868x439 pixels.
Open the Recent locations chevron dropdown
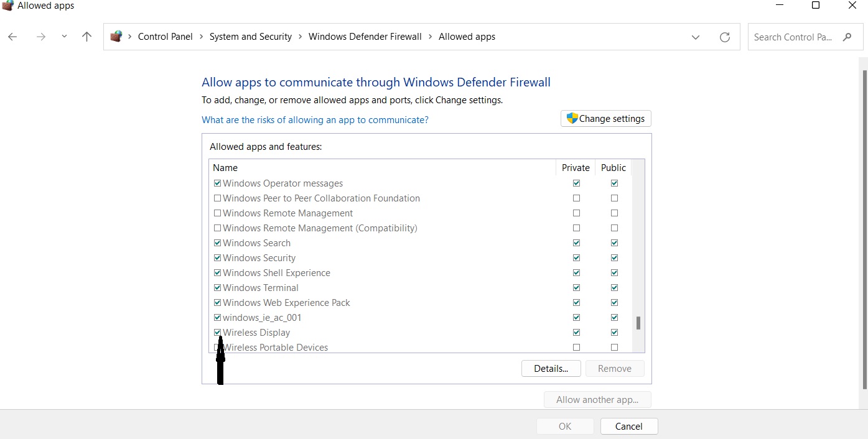click(64, 37)
